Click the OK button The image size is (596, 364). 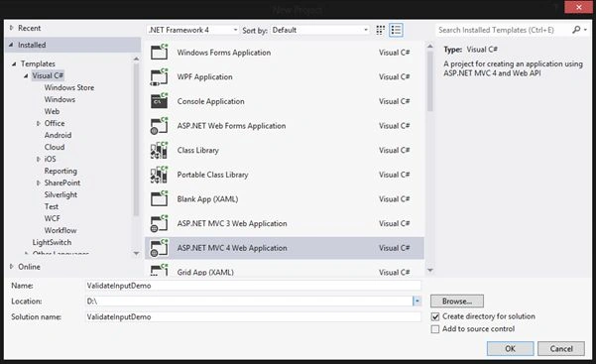pyautogui.click(x=510, y=348)
